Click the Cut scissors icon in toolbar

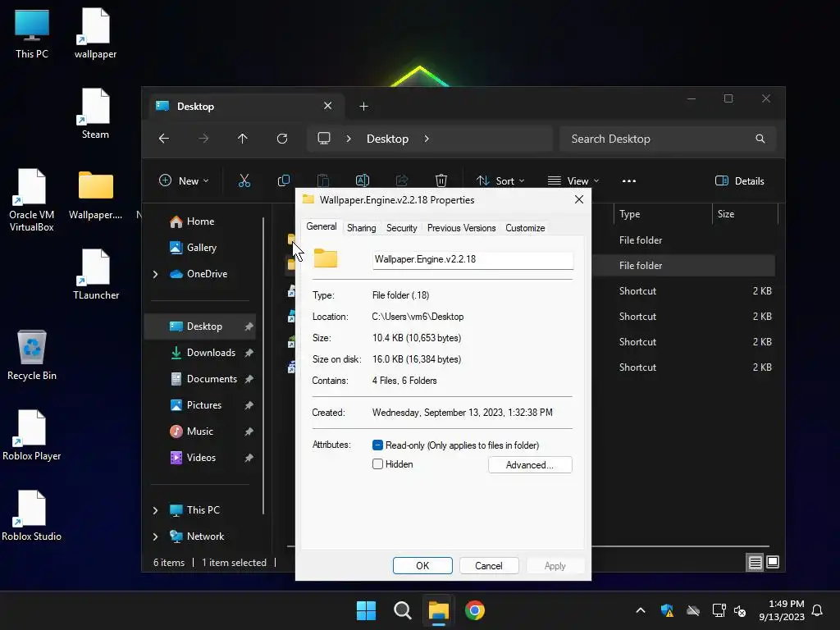[244, 181]
